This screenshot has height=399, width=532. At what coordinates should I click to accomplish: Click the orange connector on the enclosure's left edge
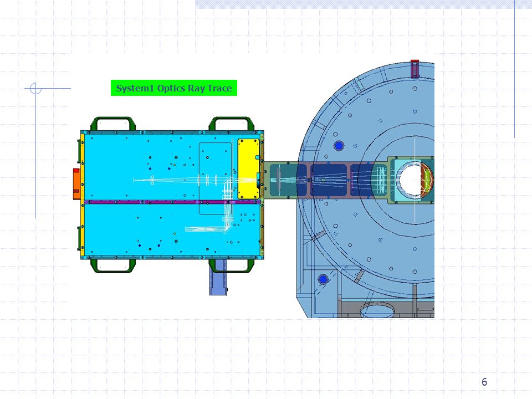(76, 184)
